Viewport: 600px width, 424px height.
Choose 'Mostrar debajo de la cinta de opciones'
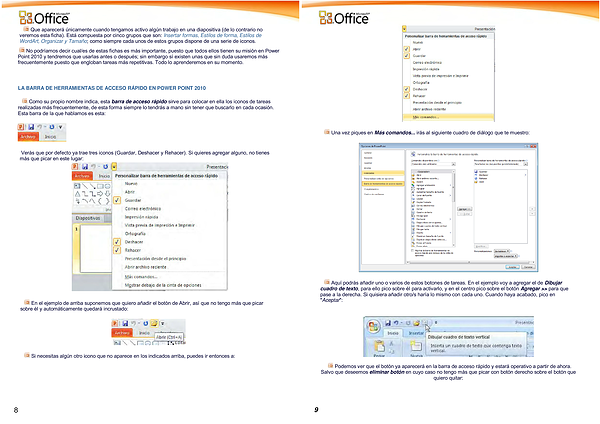click(x=163, y=285)
